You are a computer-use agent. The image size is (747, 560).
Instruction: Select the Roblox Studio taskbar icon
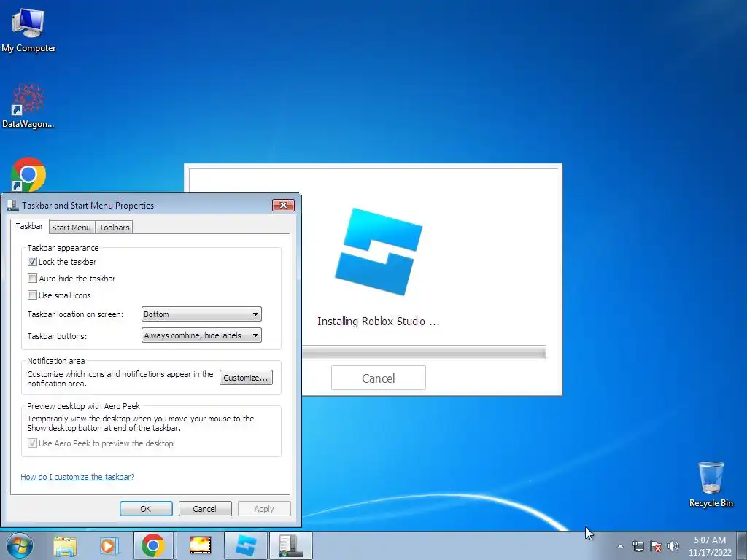(246, 545)
